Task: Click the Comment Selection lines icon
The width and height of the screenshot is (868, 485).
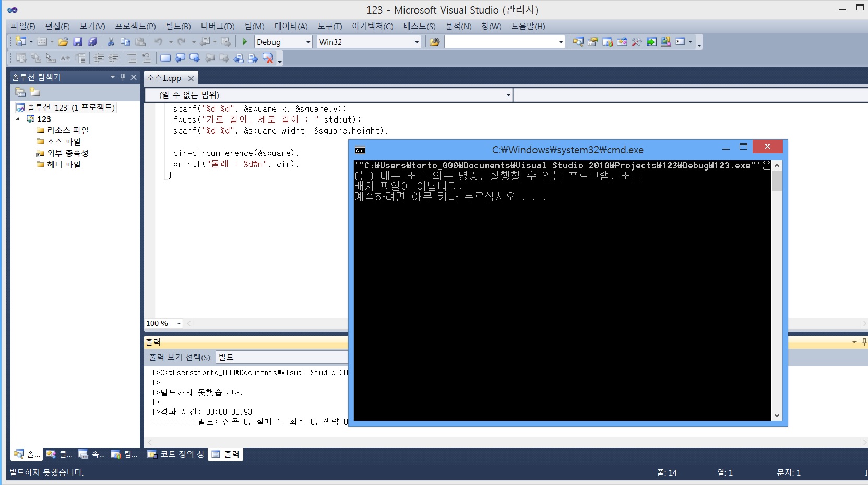Action: [132, 58]
